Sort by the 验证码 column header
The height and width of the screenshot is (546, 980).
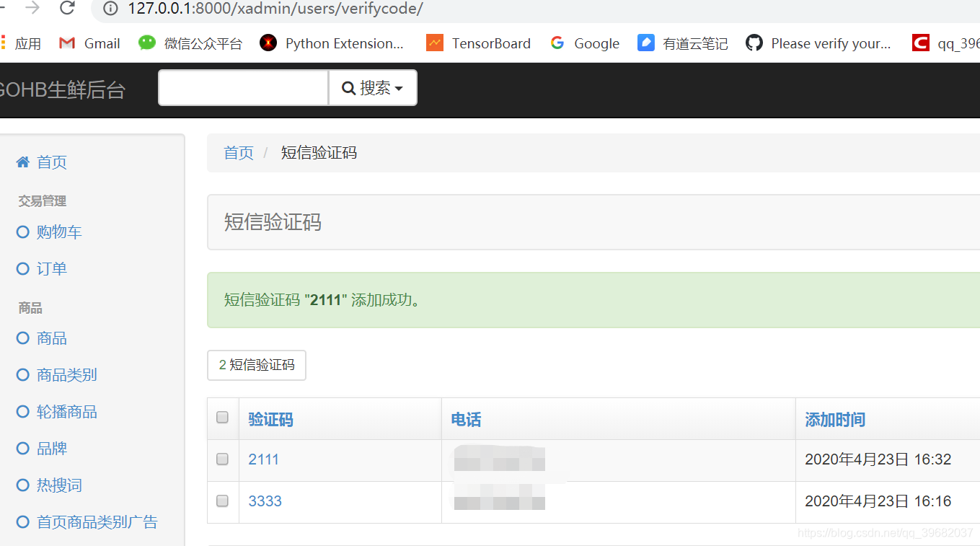pyautogui.click(x=270, y=419)
